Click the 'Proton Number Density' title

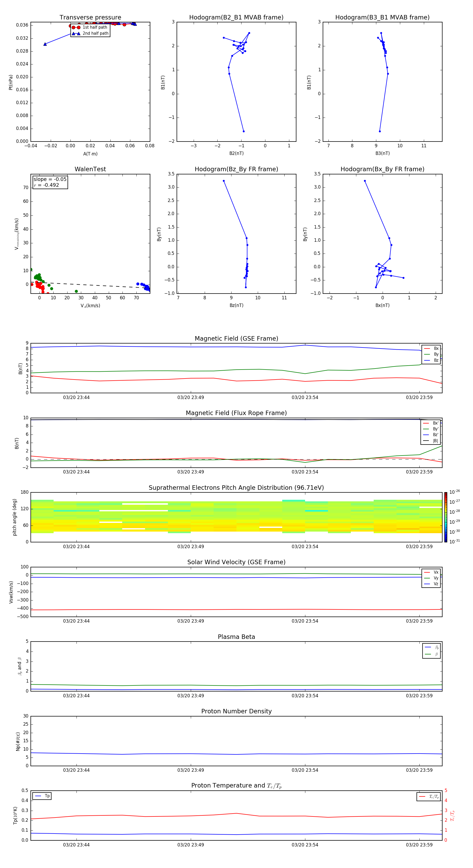click(236, 711)
